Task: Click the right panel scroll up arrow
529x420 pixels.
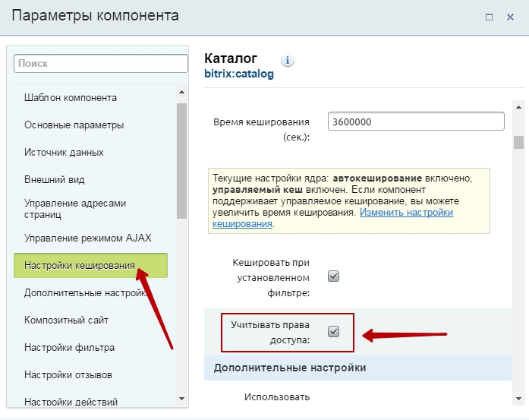Action: (518, 106)
